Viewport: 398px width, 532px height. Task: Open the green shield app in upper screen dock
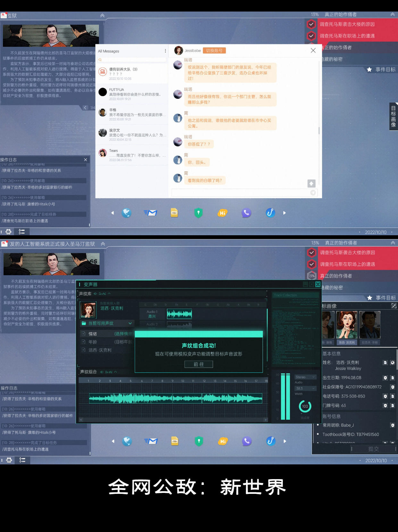pos(198,213)
